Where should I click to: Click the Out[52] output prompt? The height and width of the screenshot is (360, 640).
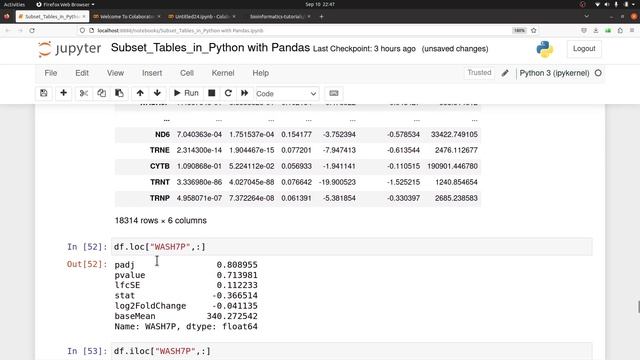(x=87, y=264)
